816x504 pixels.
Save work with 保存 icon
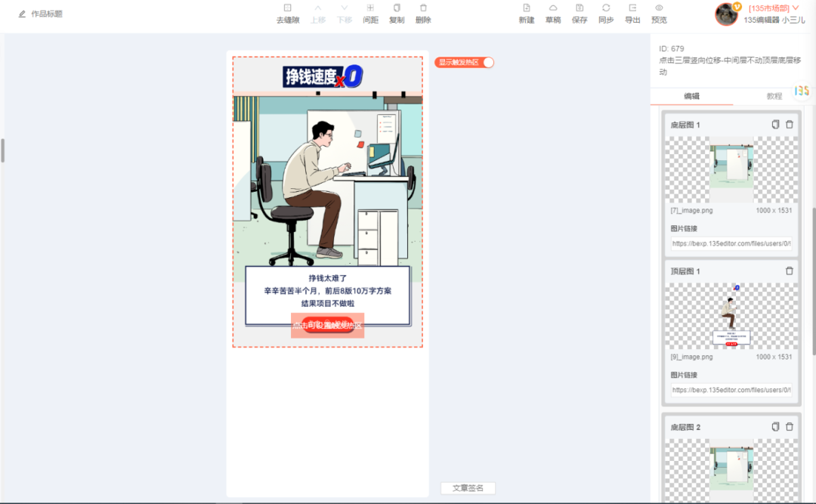point(580,8)
